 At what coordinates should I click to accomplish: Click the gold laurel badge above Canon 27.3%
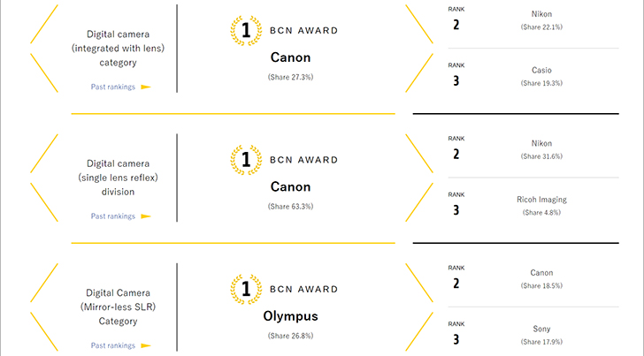click(x=245, y=29)
